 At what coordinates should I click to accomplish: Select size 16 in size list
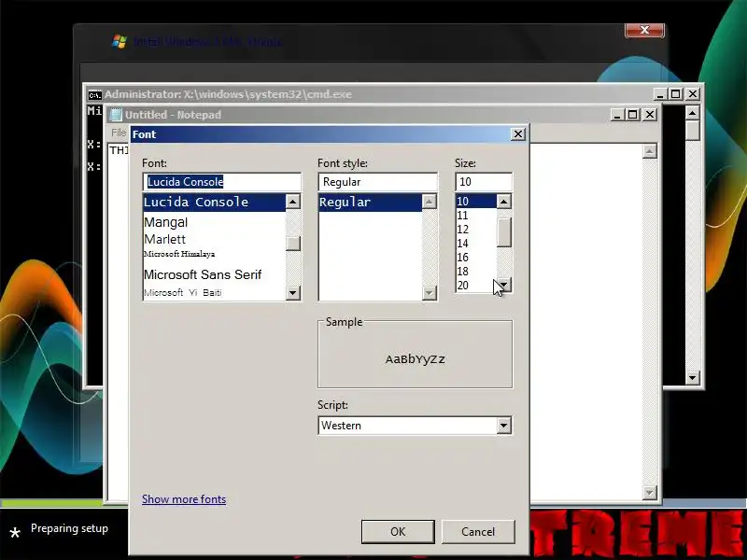pos(476,258)
